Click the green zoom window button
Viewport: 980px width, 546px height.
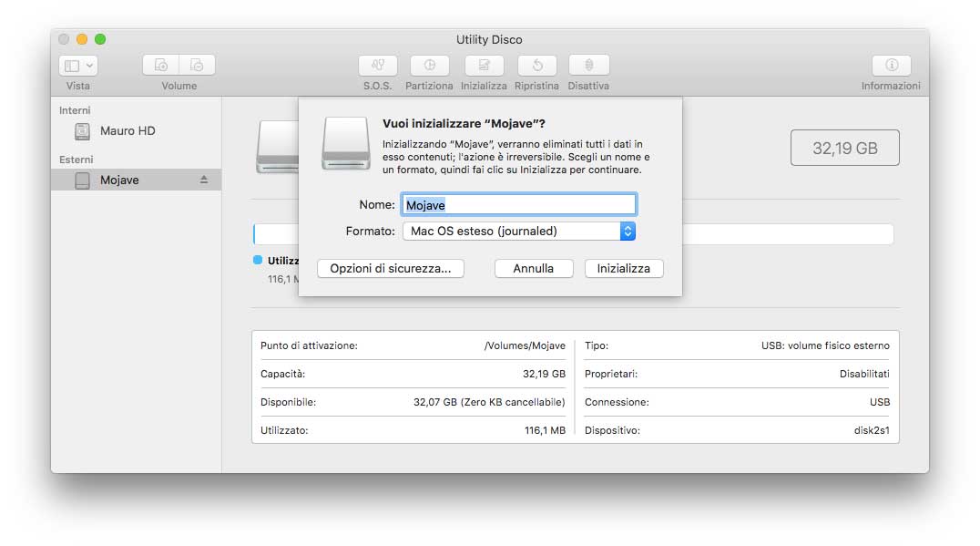click(x=100, y=39)
